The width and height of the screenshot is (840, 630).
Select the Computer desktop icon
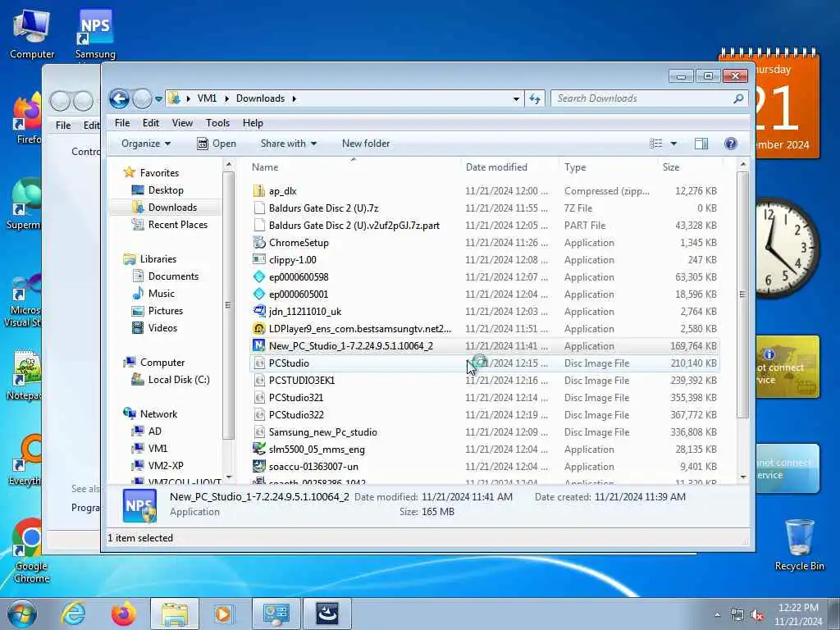[32, 34]
